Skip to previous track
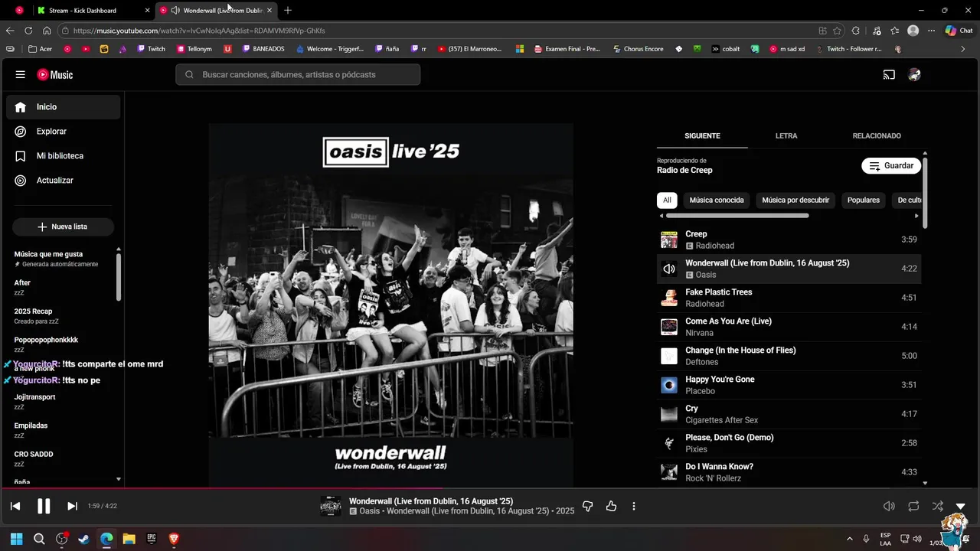This screenshot has height=551, width=980. click(x=15, y=506)
